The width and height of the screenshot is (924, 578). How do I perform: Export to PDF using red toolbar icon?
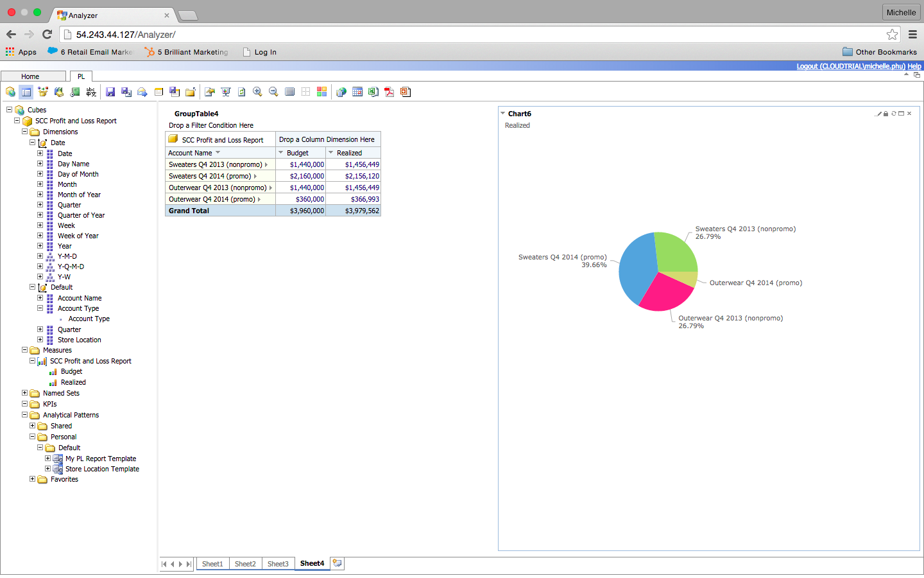coord(389,92)
